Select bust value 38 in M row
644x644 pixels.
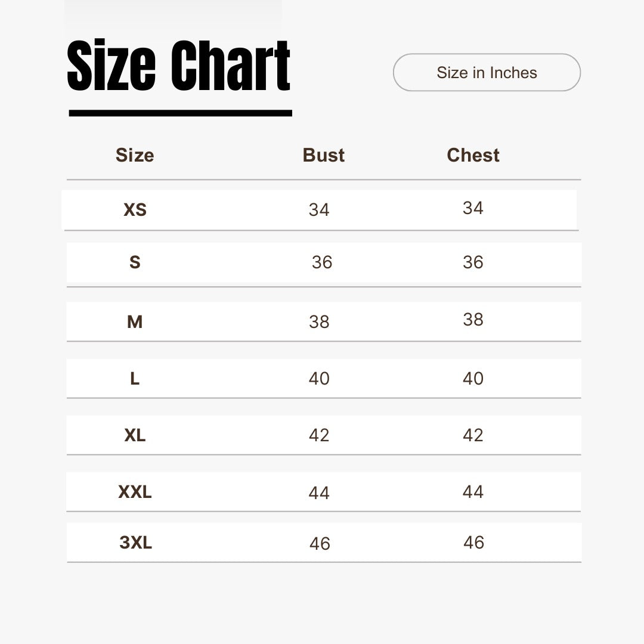319,322
